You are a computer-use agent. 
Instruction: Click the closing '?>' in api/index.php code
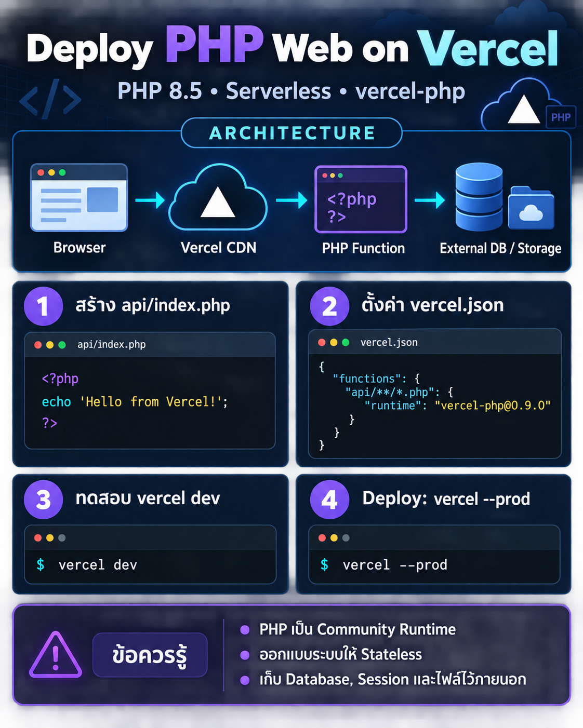[x=49, y=423]
